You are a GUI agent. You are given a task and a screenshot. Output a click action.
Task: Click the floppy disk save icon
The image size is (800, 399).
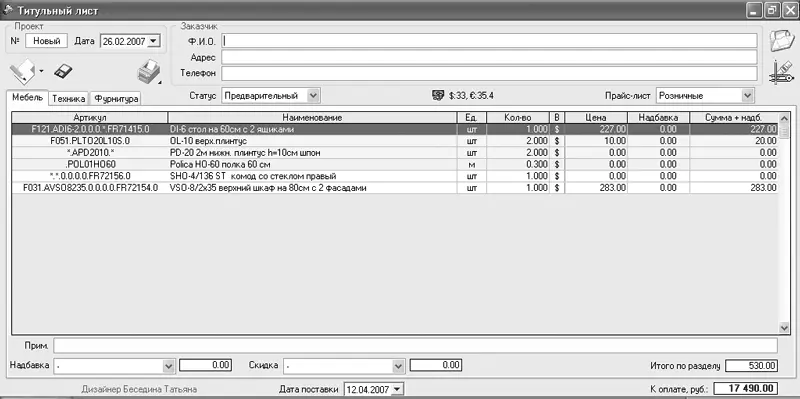click(x=63, y=71)
